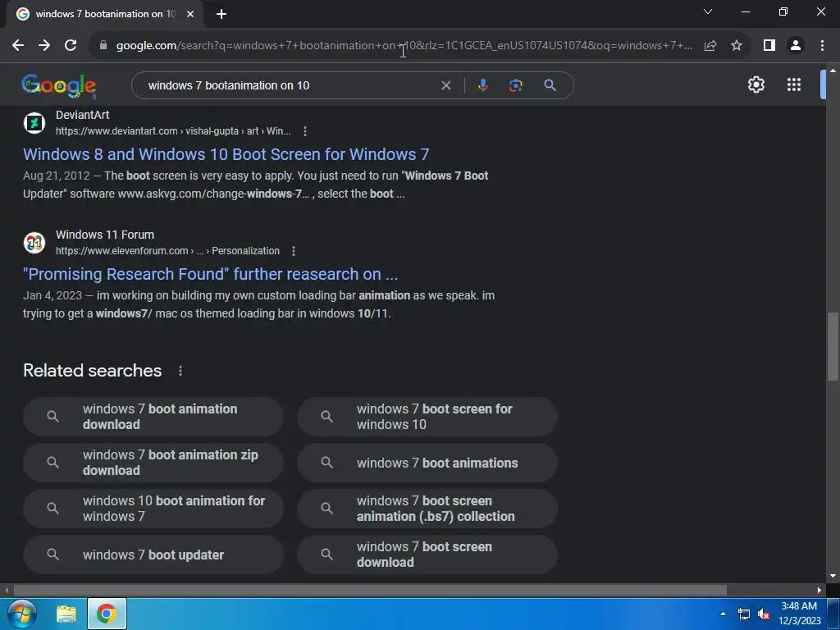Open the Google apps grid
The height and width of the screenshot is (630, 840).
[794, 84]
